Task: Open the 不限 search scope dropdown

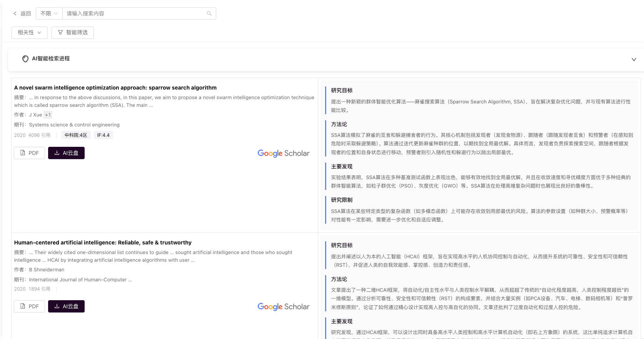Action: click(x=49, y=13)
